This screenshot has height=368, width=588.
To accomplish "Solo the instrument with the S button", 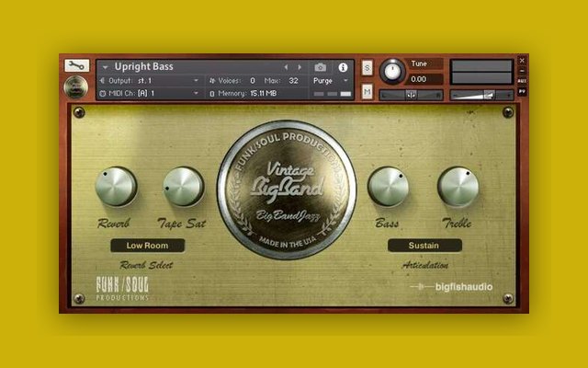I will (367, 68).
